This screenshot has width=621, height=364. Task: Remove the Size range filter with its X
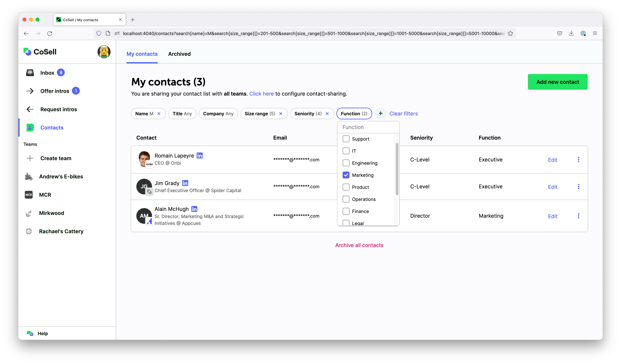281,114
